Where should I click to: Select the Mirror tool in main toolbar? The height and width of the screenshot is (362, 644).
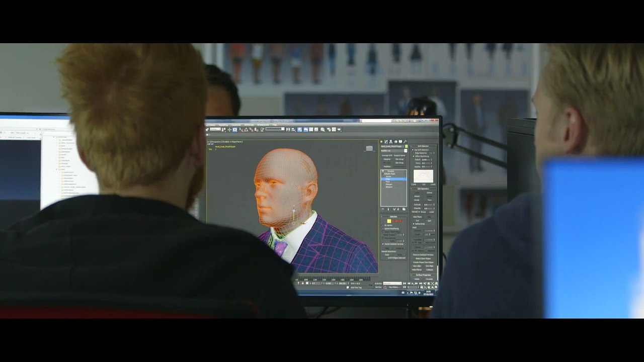pyautogui.click(x=288, y=130)
